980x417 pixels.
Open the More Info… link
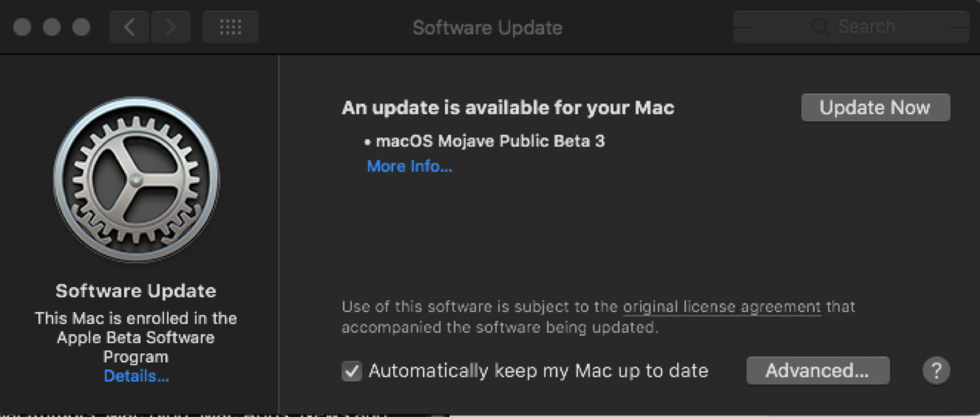[409, 167]
